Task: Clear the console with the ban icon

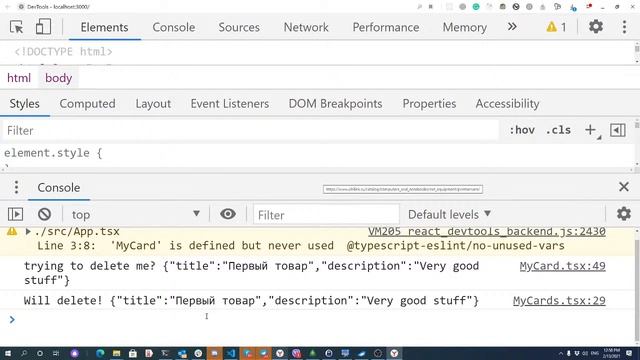Action: pyautogui.click(x=44, y=214)
